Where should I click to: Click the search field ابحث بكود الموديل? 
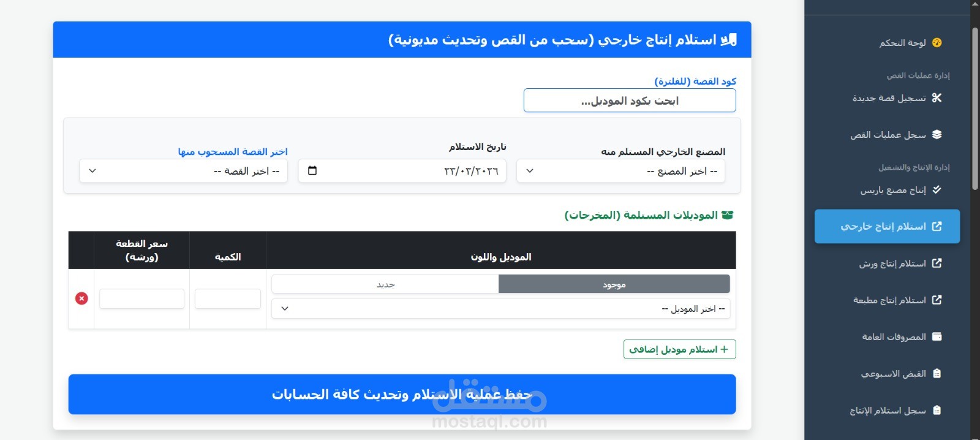(630, 101)
